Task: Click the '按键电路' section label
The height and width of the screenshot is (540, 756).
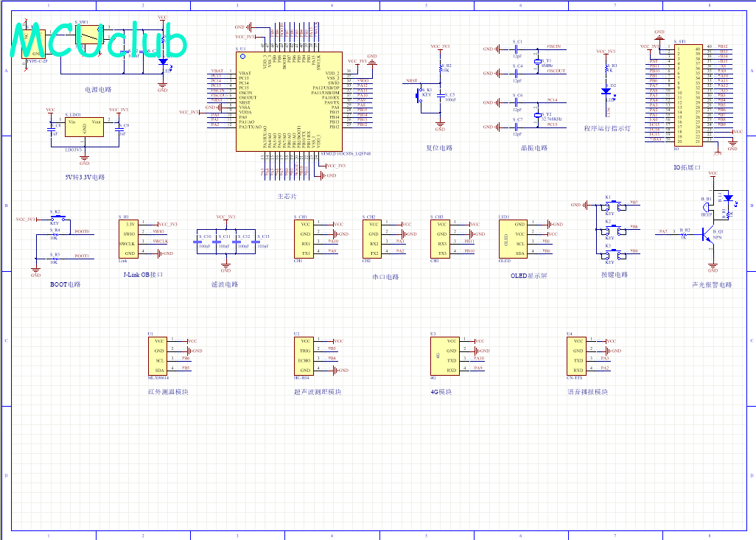Action: point(615,275)
